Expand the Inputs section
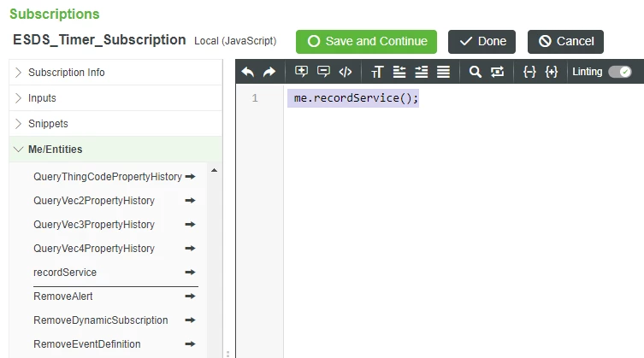The height and width of the screenshot is (358, 644). pos(115,98)
